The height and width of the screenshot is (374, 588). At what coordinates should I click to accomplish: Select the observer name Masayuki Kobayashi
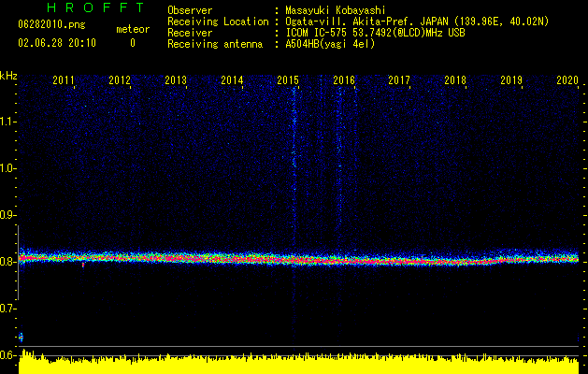(336, 10)
